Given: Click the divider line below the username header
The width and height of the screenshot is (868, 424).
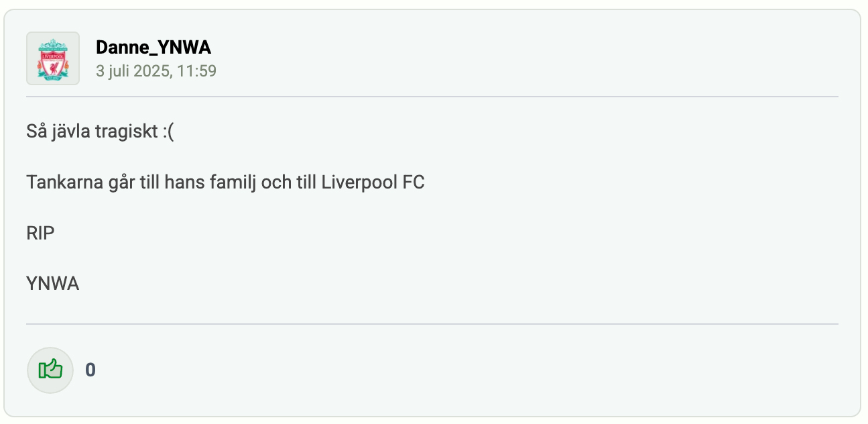Looking at the screenshot, I should point(432,97).
